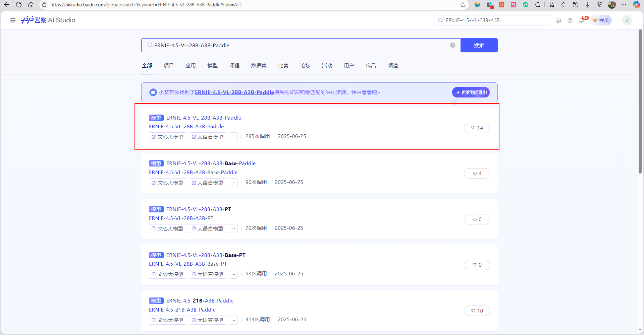644x335 pixels.
Task: Open browser history
Action: click(x=576, y=5)
